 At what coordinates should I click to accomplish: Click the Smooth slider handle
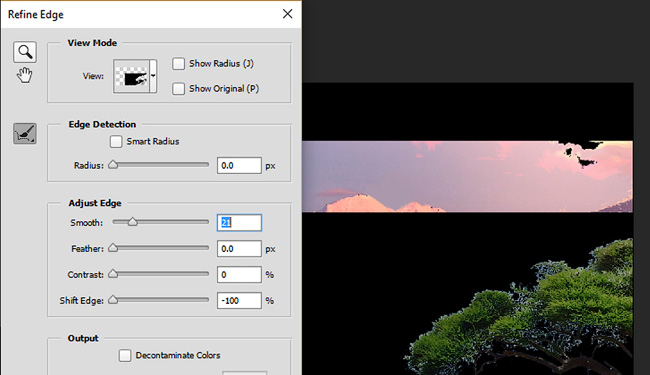132,222
